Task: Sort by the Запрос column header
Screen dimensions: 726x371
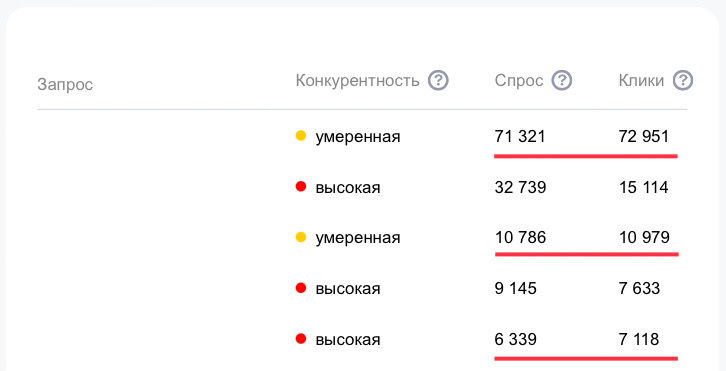Action: 65,85
